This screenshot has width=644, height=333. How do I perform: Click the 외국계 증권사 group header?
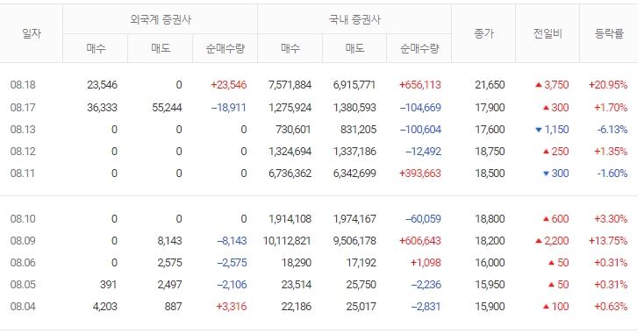[161, 19]
